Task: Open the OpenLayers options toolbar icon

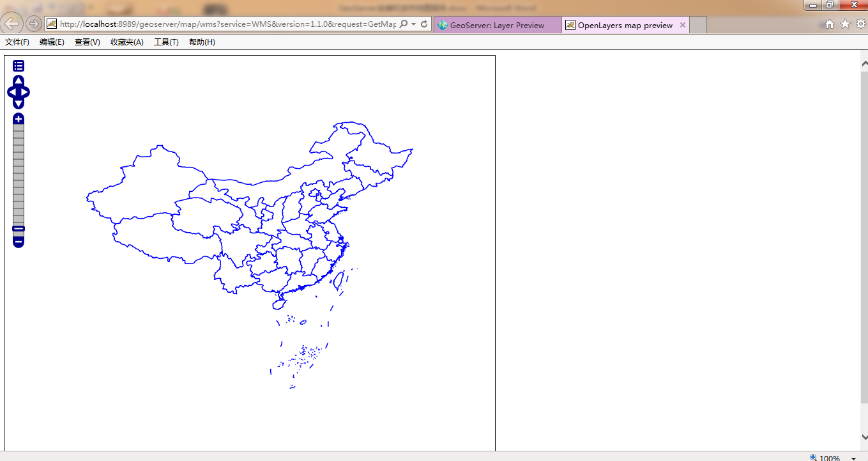Action: (19, 66)
